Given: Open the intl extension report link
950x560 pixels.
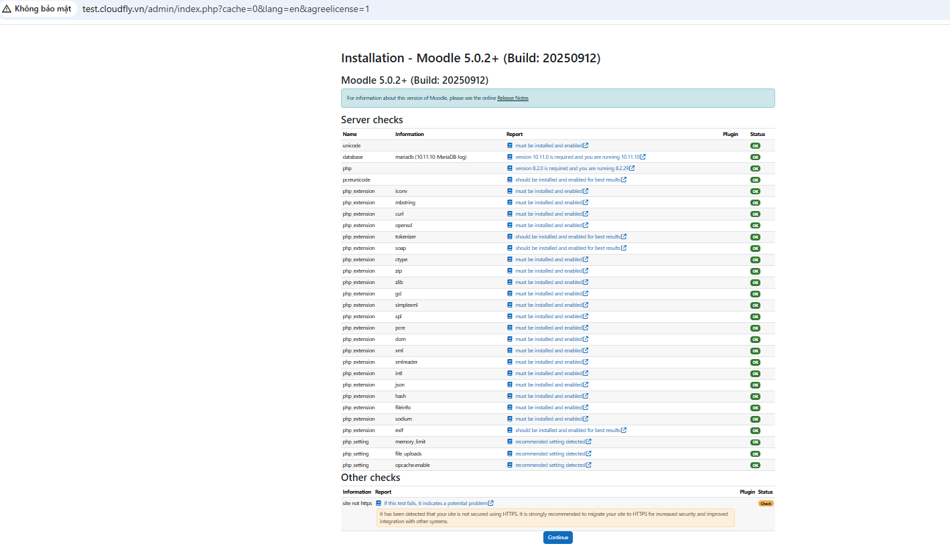Looking at the screenshot, I should [549, 373].
